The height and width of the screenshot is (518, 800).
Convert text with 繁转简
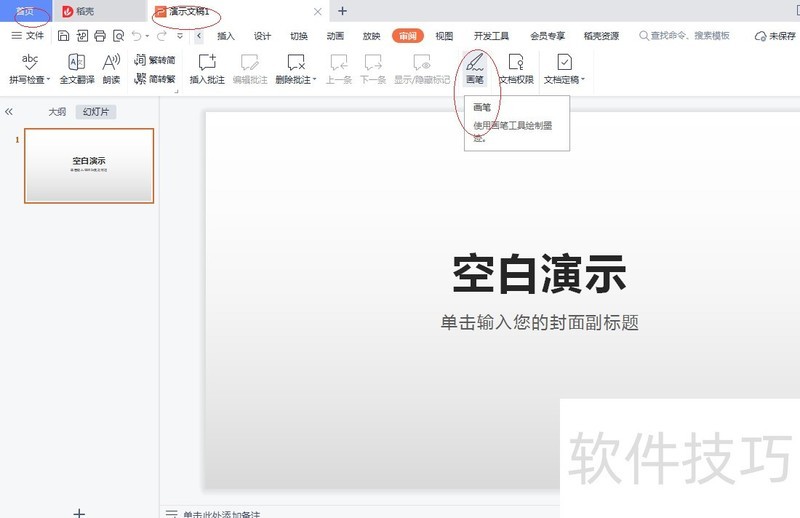(155, 60)
